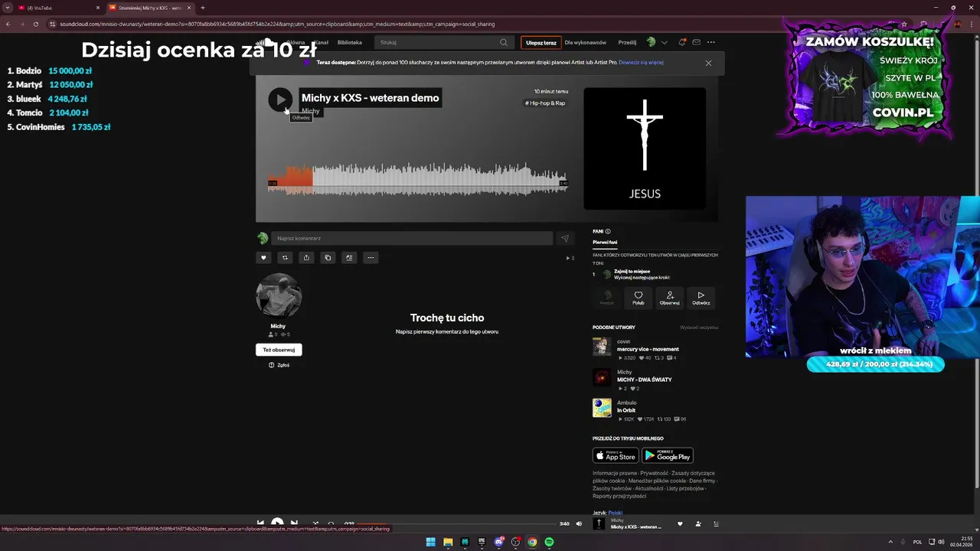Screen dimensions: 980x551
Task: Open the artist name Michy under the title
Action: click(x=310, y=111)
